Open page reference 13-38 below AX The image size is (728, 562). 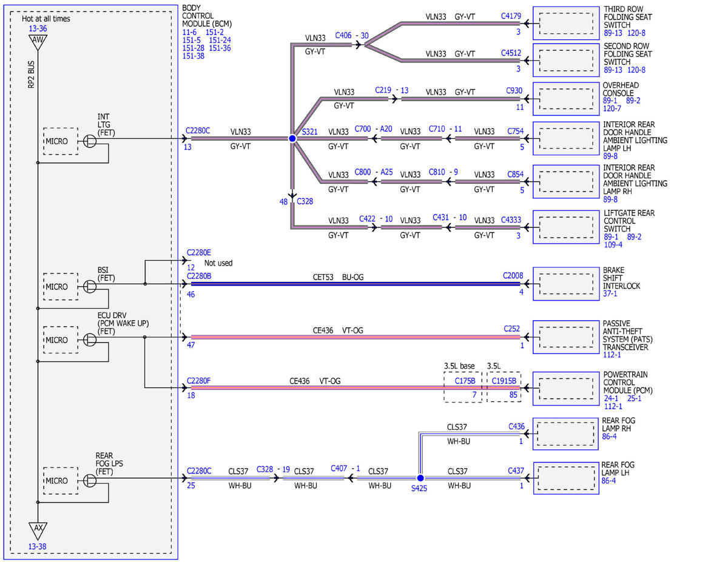[x=38, y=546]
